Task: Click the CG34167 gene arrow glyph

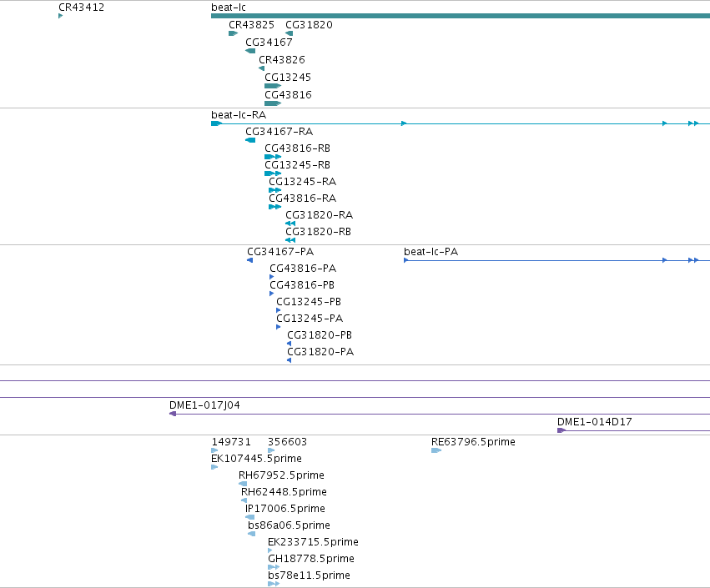Action: 250,51
